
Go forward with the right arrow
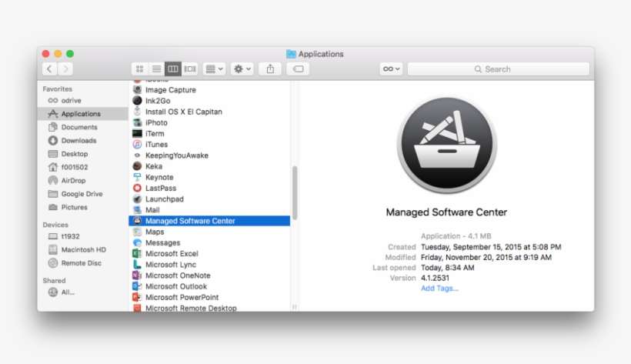(x=65, y=68)
